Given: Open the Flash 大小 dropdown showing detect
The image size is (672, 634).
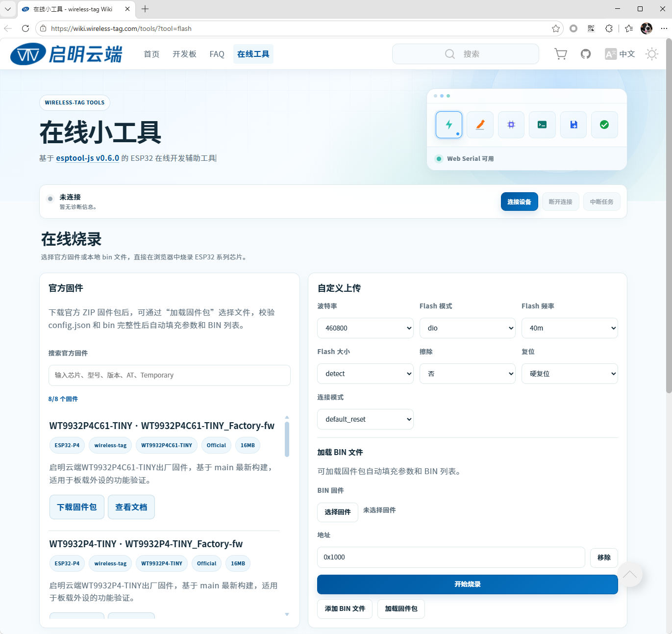Looking at the screenshot, I should click(x=365, y=374).
